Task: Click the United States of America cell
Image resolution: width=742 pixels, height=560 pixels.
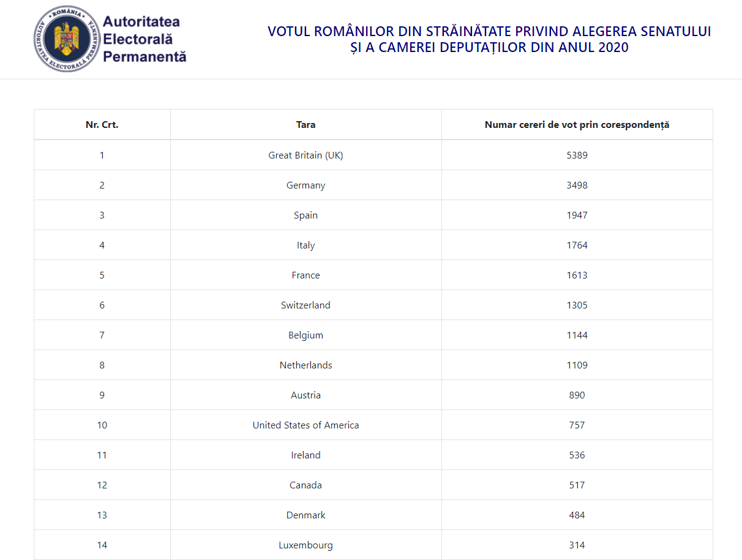Action: pyautogui.click(x=306, y=425)
